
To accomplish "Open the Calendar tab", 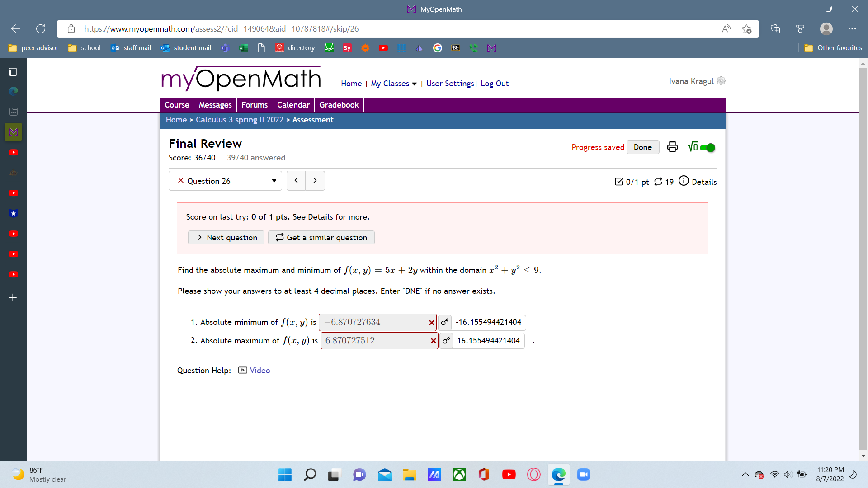I will tap(293, 105).
